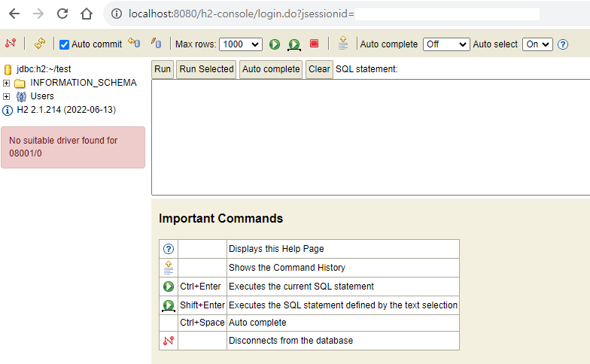Screen dimensions: 590x364
Task: Click the Run Selected toolbar icon
Action: tap(294, 45)
